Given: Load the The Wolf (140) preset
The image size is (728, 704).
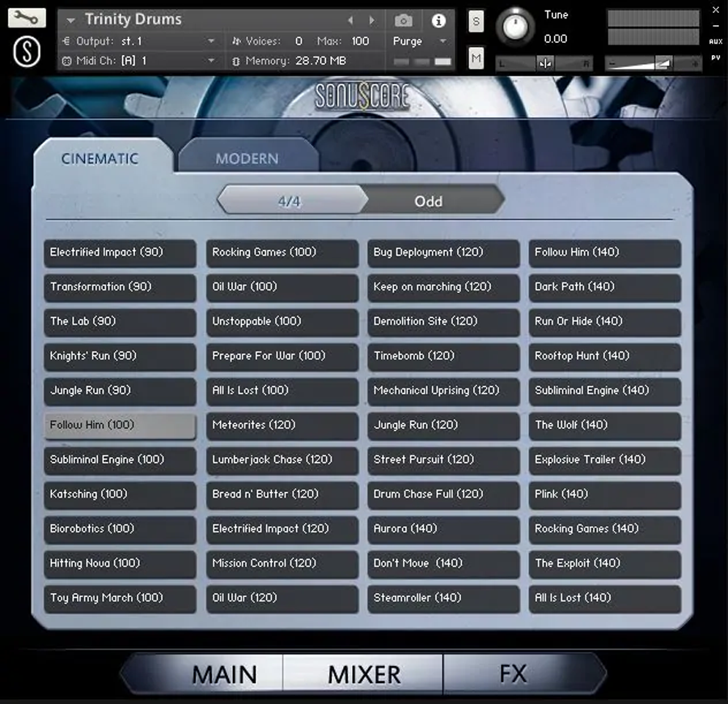Looking at the screenshot, I should point(605,426).
